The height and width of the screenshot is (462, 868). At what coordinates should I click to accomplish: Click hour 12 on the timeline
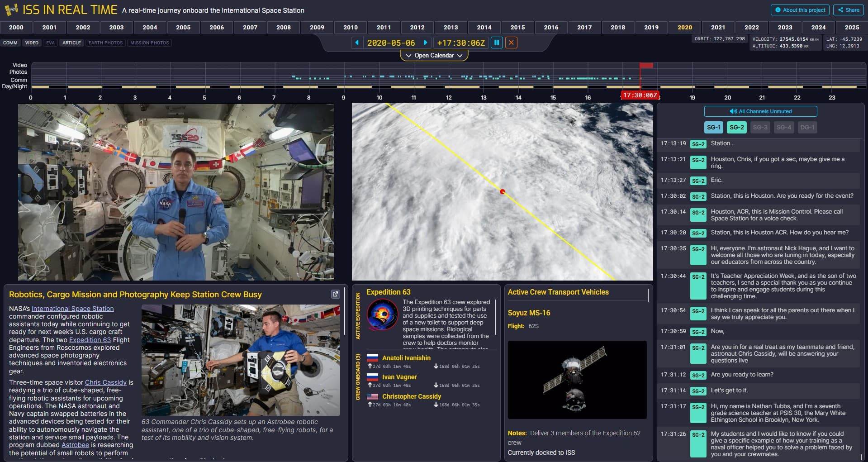coord(449,97)
